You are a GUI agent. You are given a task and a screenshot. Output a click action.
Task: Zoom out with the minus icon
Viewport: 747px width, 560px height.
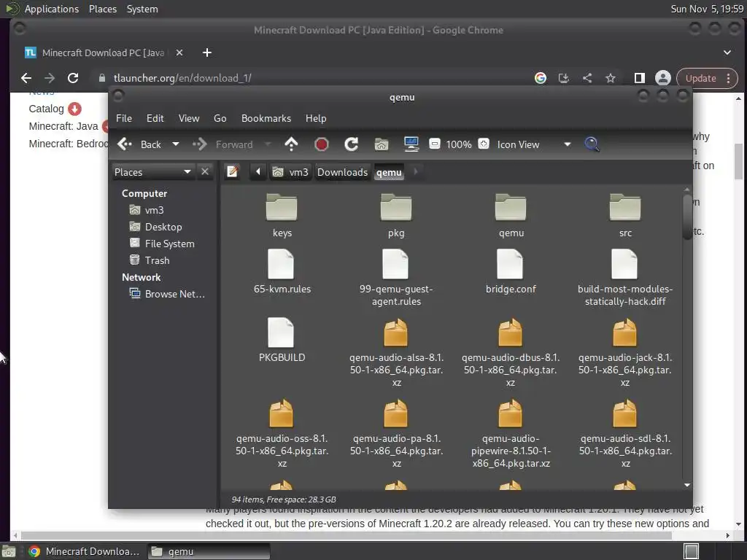(435, 144)
